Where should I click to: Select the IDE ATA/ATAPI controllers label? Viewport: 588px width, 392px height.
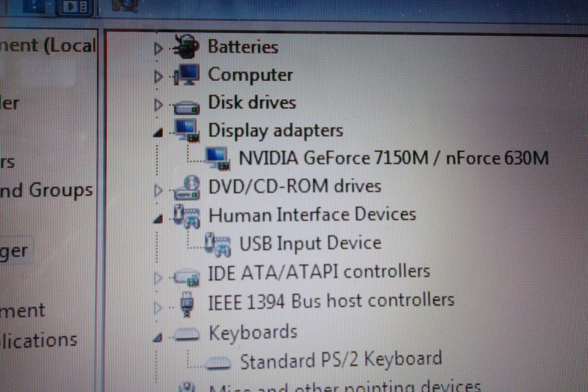click(x=319, y=272)
